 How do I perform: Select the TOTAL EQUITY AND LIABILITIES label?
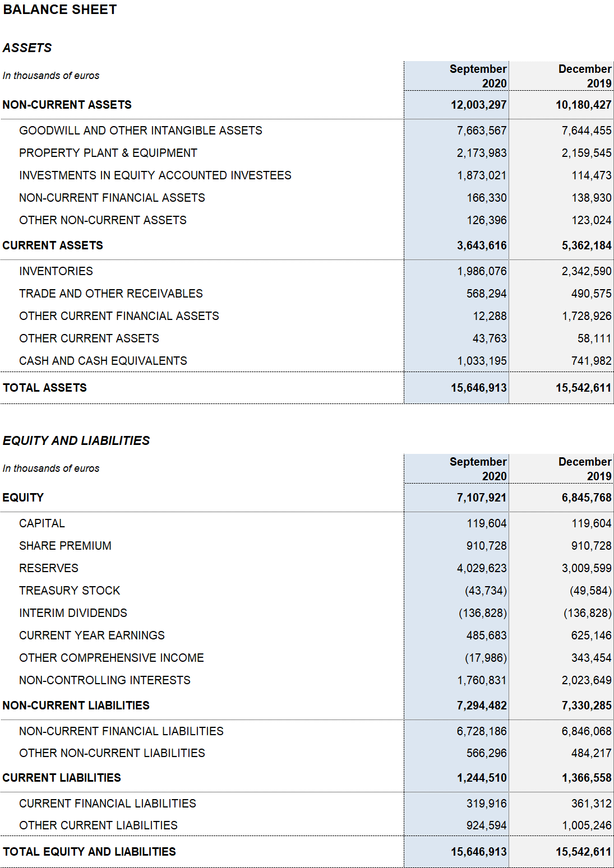89,852
